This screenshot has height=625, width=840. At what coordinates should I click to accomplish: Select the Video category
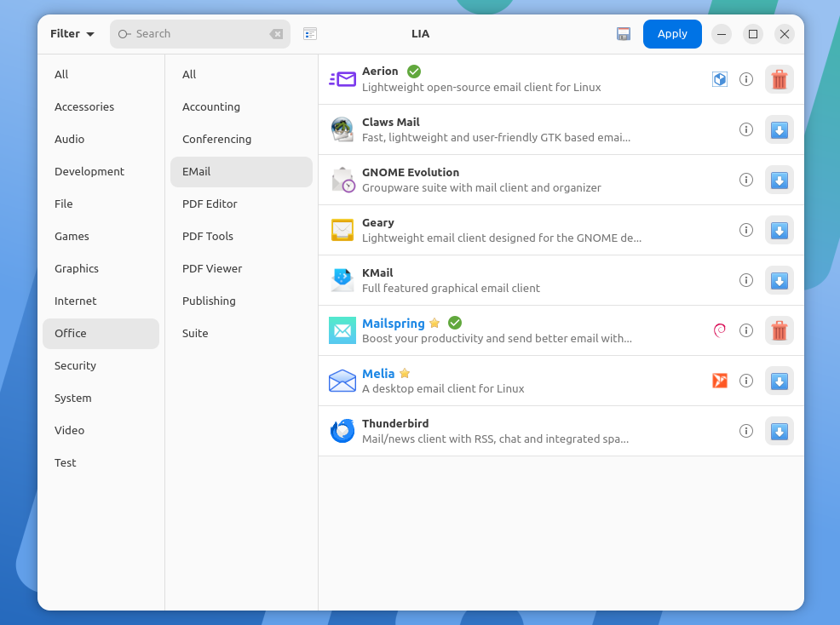point(101,431)
